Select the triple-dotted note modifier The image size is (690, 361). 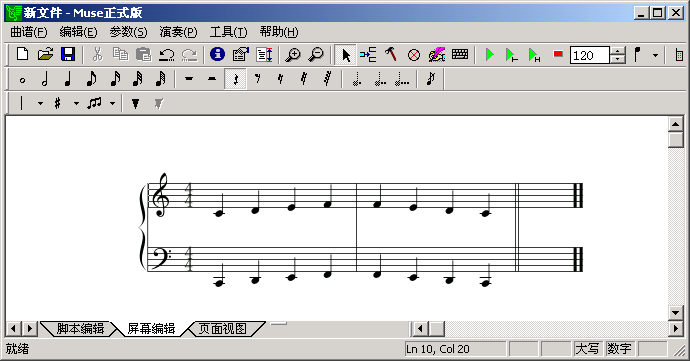402,79
